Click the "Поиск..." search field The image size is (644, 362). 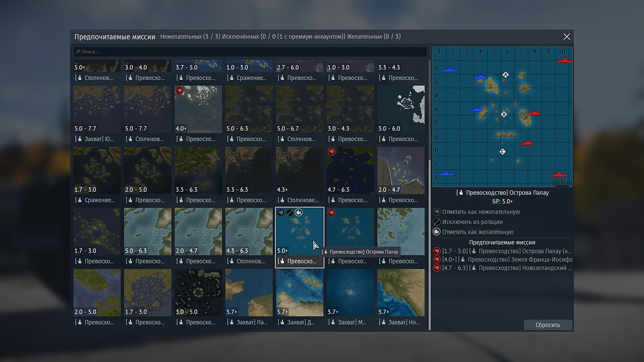[251, 52]
